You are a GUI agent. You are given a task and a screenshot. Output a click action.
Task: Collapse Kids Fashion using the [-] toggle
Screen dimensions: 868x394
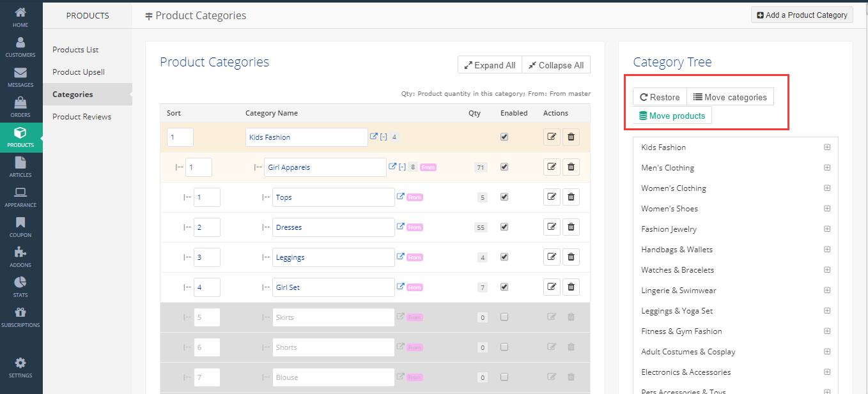(x=384, y=137)
